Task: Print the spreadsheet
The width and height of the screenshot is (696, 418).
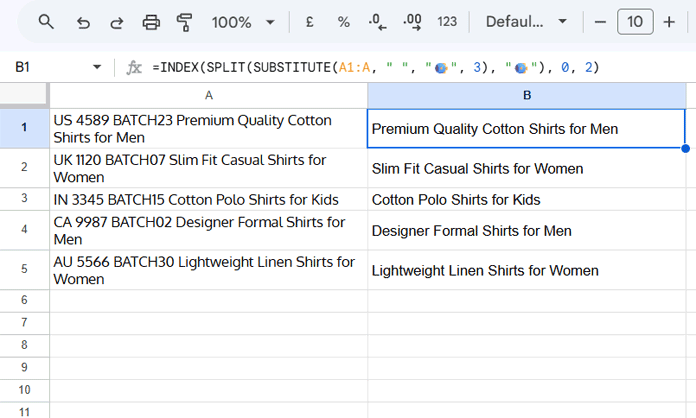Action: pos(151,22)
